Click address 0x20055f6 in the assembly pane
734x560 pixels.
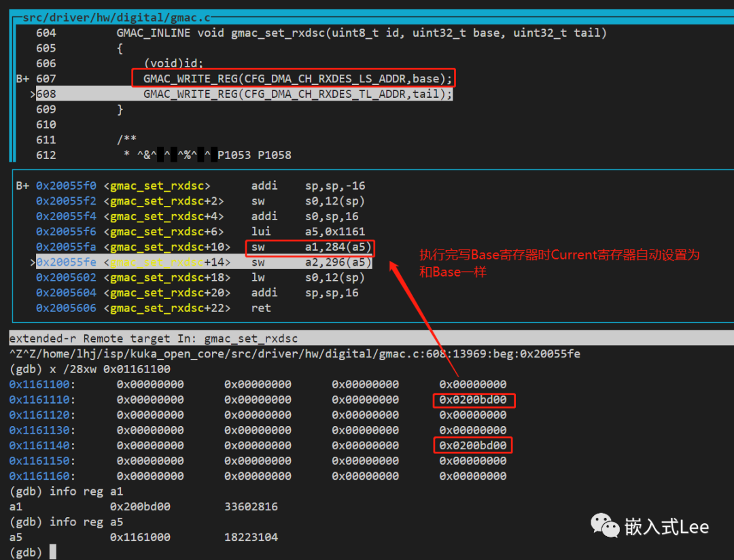coord(66,232)
